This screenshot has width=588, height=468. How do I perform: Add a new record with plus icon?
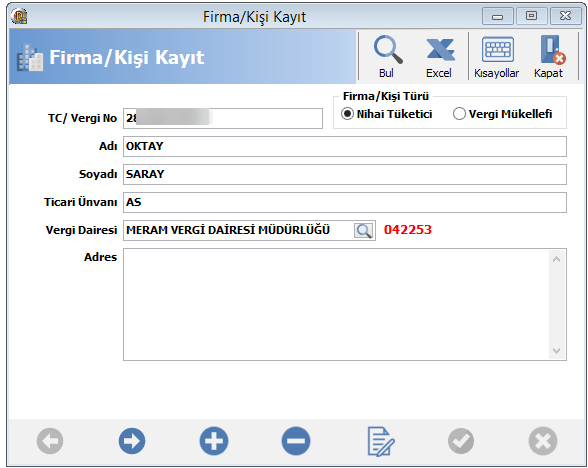214,441
